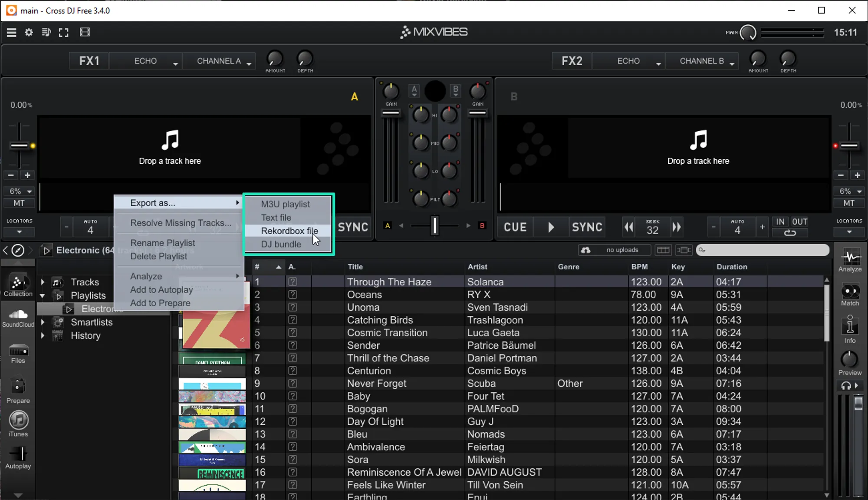The image size is (868, 500).
Task: Expand the Smartlists tree node
Action: tap(43, 322)
